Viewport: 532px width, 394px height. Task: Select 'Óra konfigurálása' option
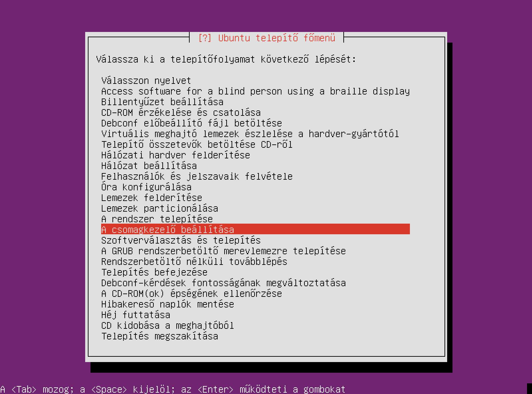coord(256,187)
